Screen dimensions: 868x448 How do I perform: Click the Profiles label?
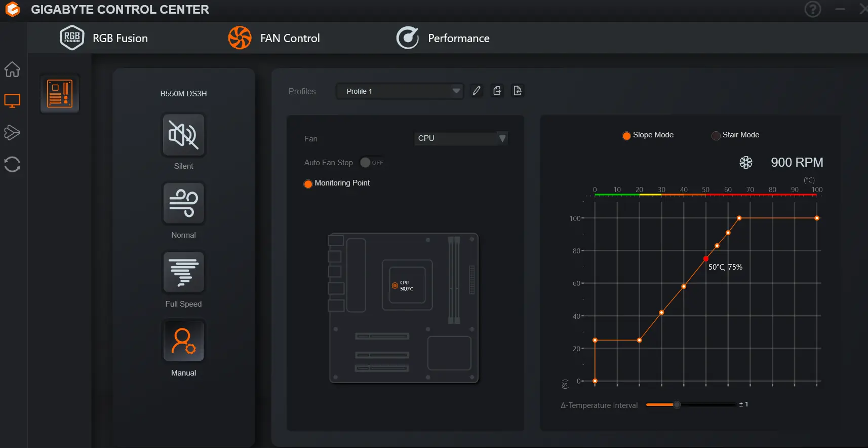[x=302, y=91]
